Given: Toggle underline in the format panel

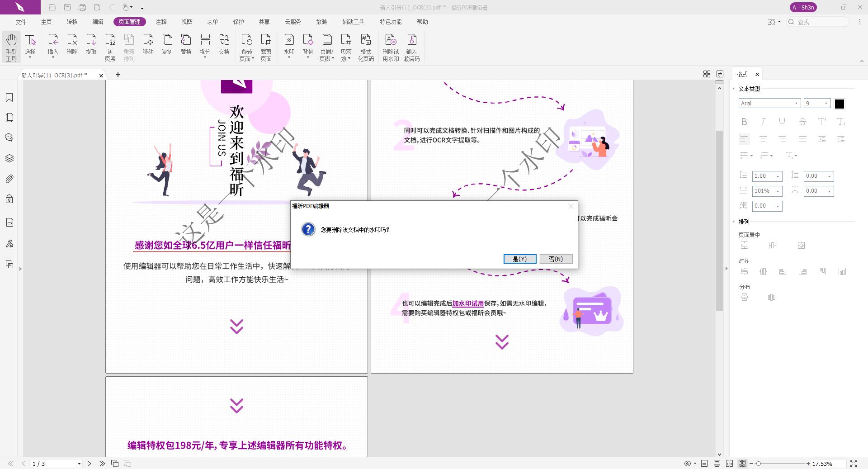Looking at the screenshot, I should click(781, 121).
